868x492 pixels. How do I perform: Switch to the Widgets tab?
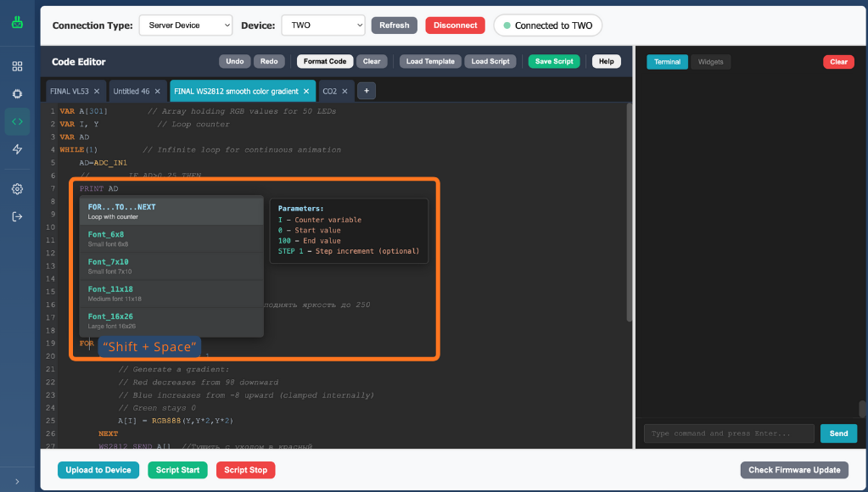710,62
